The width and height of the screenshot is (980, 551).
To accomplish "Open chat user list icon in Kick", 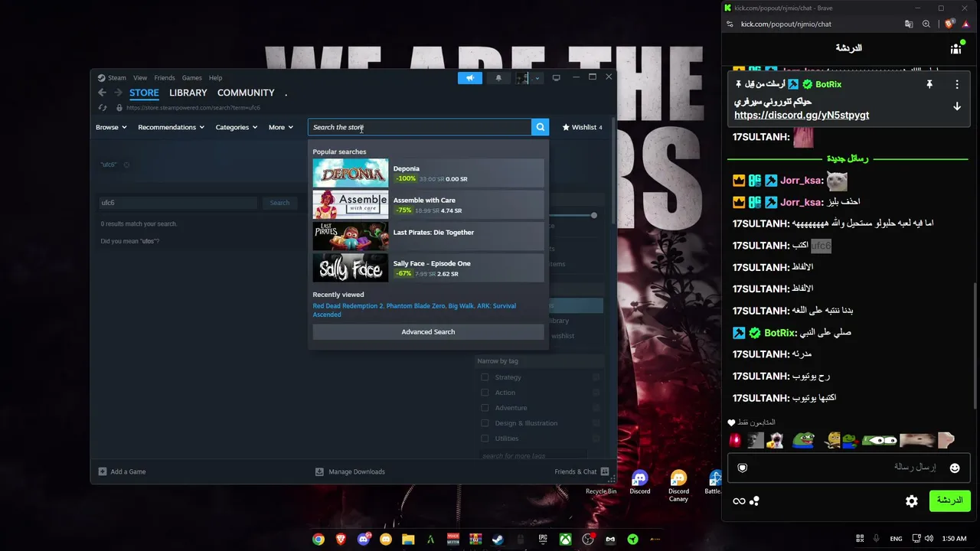I will (x=955, y=48).
